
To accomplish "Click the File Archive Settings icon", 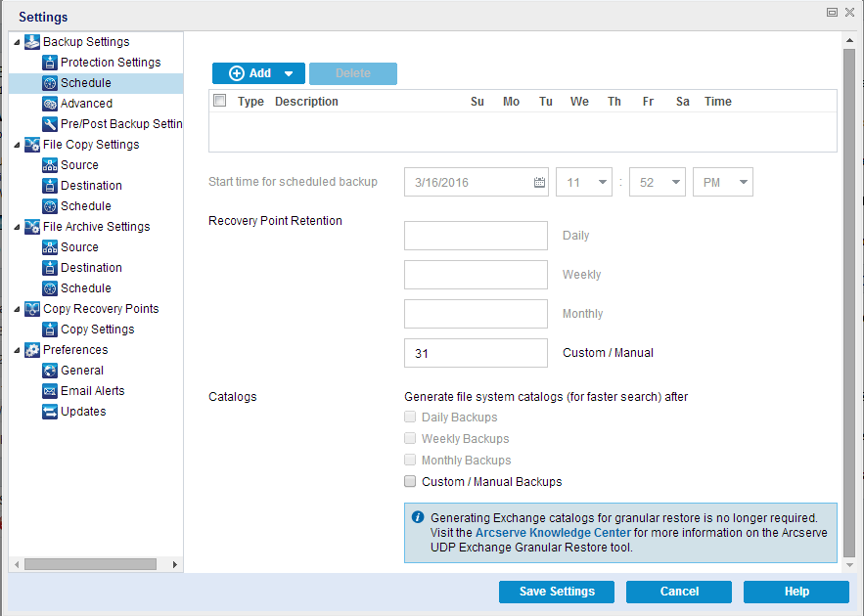I will [x=32, y=227].
